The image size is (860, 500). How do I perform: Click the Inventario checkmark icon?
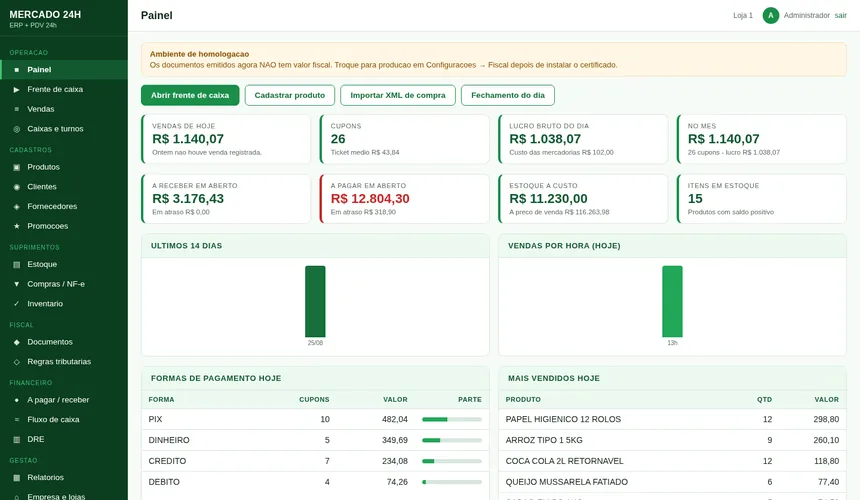[x=16, y=304]
